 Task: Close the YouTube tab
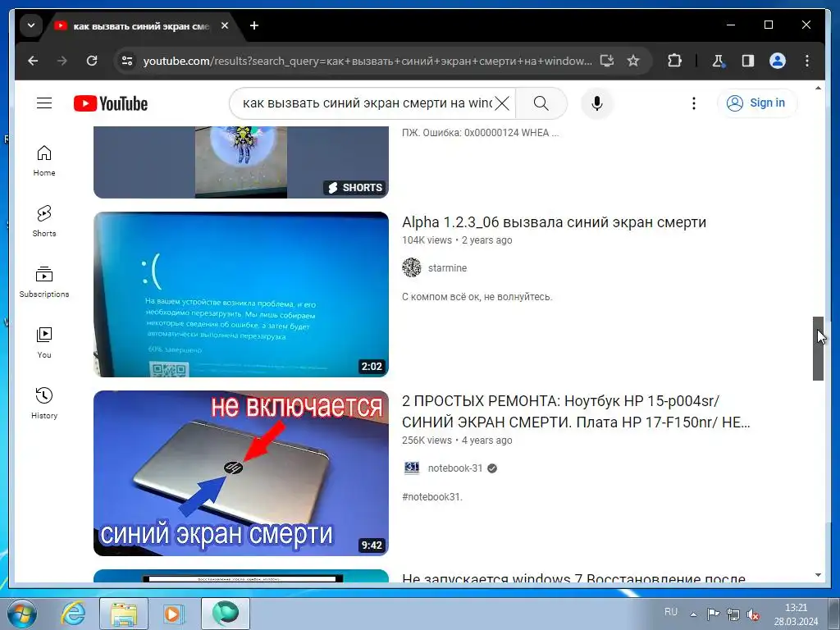click(225, 25)
